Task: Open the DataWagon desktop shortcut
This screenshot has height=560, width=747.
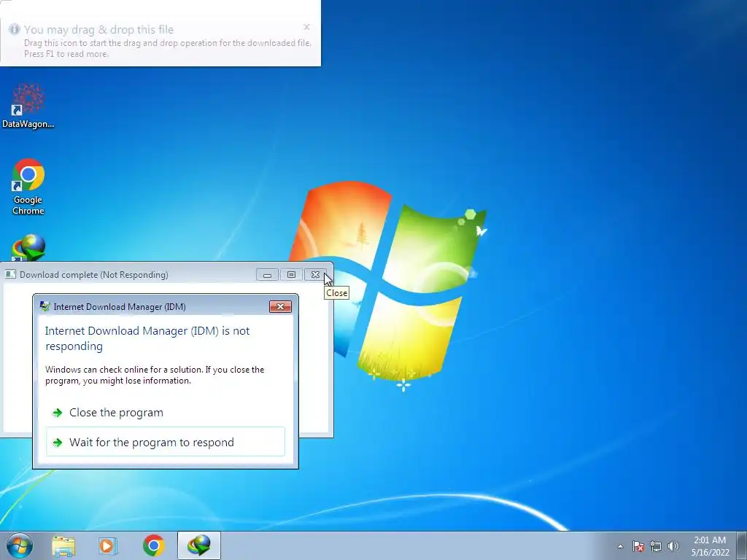Action: [x=28, y=106]
